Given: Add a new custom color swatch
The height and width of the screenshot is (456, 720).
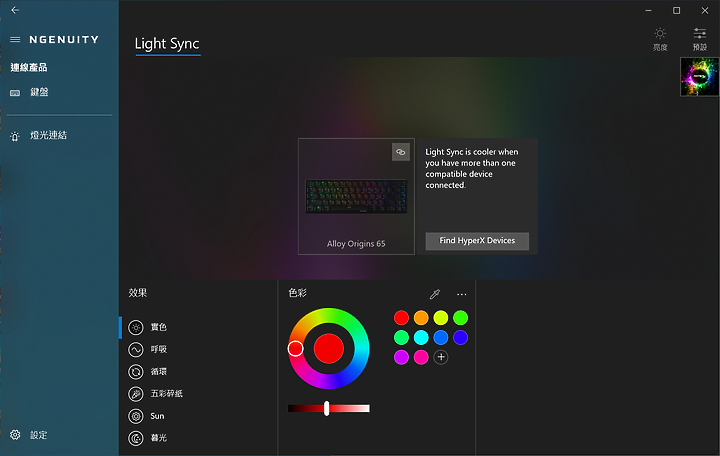Looking at the screenshot, I should (441, 357).
